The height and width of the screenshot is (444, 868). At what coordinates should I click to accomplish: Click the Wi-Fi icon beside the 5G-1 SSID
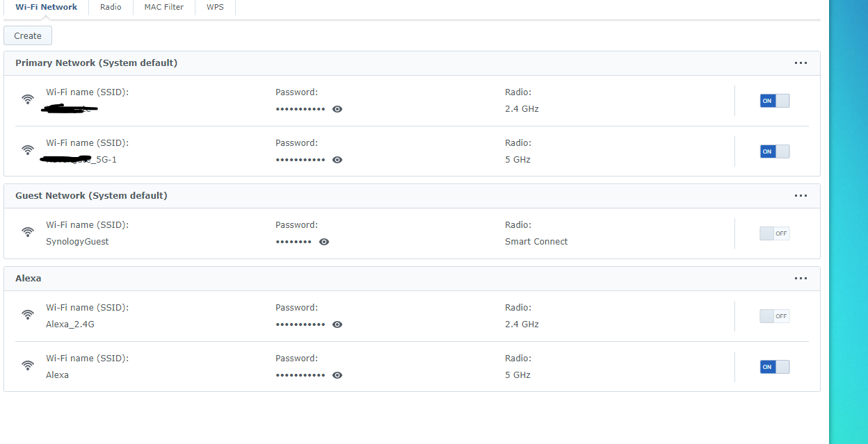pyautogui.click(x=27, y=150)
